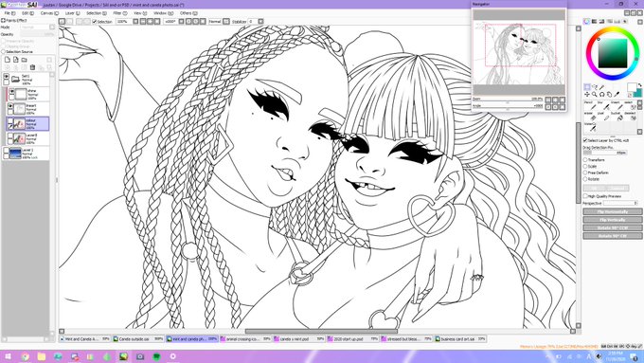Delete the selected layer with trash icon
This screenshot has width=644, height=363.
[x=32, y=67]
